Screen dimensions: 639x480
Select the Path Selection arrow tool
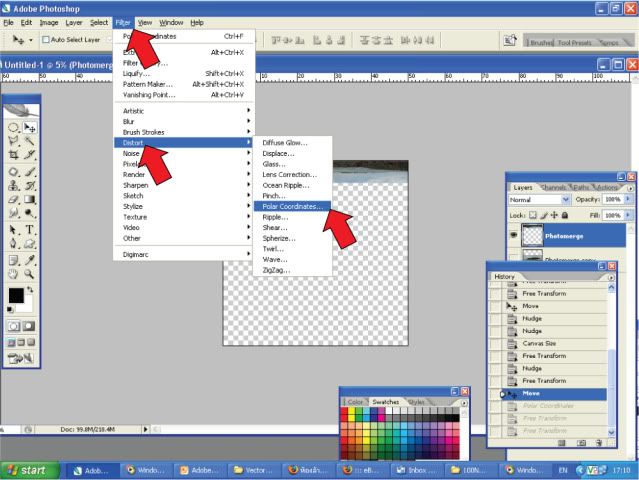pyautogui.click(x=13, y=230)
